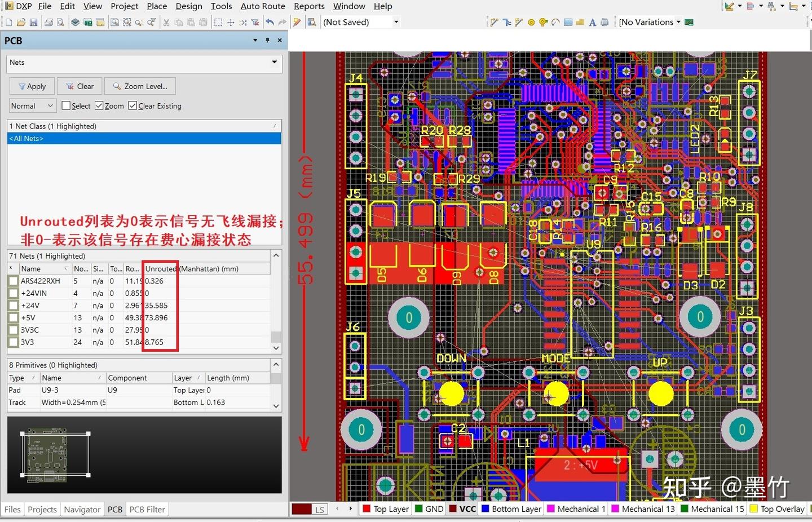Uncheck the Clear Existing option
Image resolution: width=812 pixels, height=522 pixels.
(x=133, y=105)
